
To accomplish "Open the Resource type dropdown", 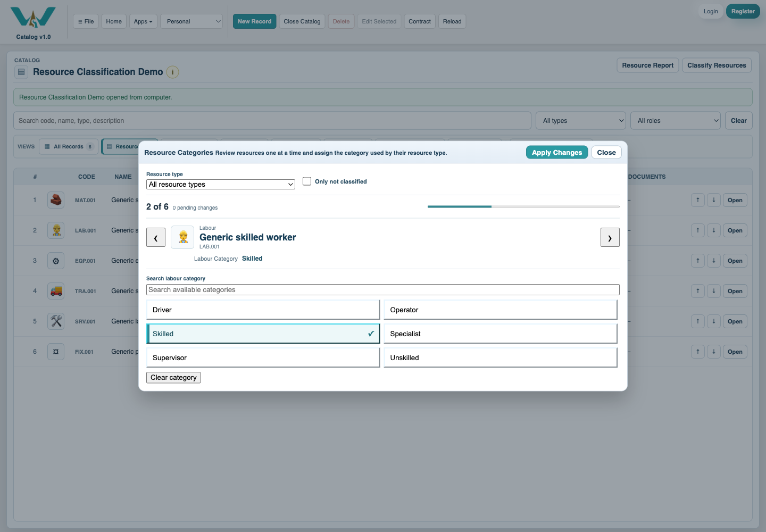I will 221,185.
